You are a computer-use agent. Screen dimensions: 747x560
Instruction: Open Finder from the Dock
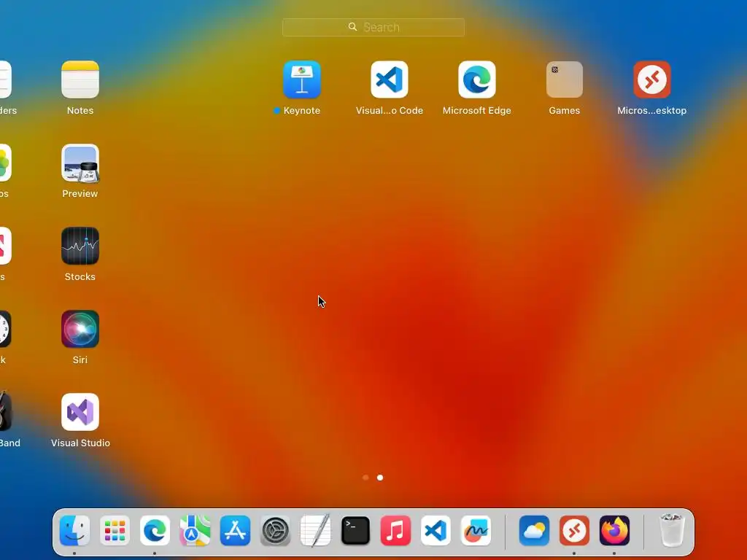tap(75, 531)
